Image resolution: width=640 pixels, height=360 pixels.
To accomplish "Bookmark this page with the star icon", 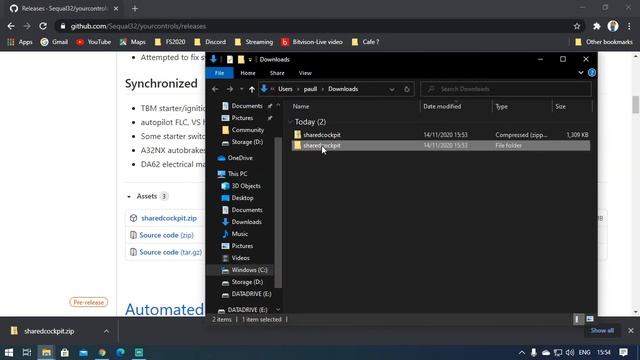I will pos(577,26).
